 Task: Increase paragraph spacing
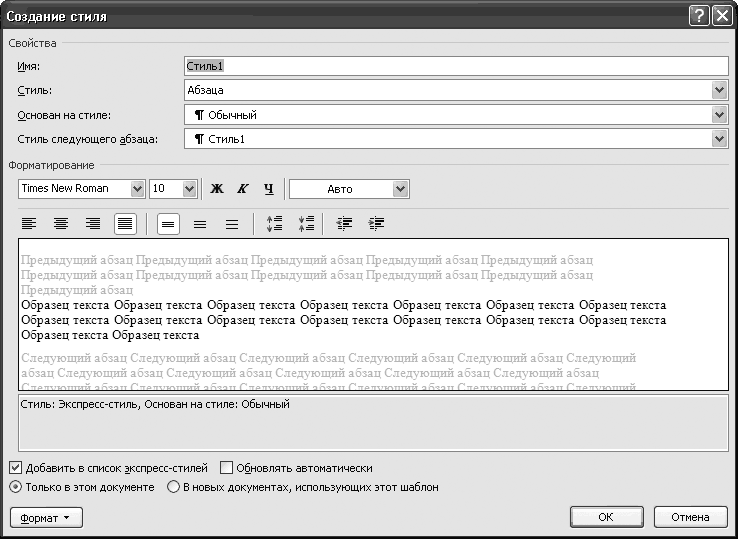tap(274, 224)
